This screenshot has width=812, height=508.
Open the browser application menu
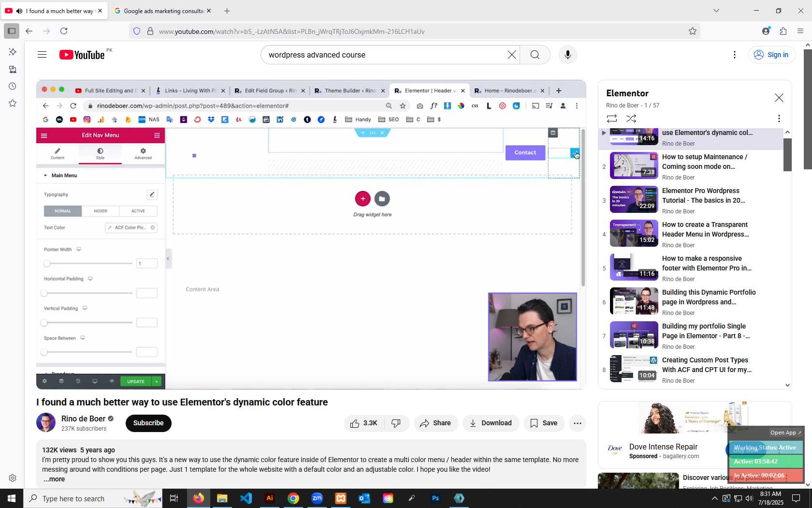[x=800, y=31]
